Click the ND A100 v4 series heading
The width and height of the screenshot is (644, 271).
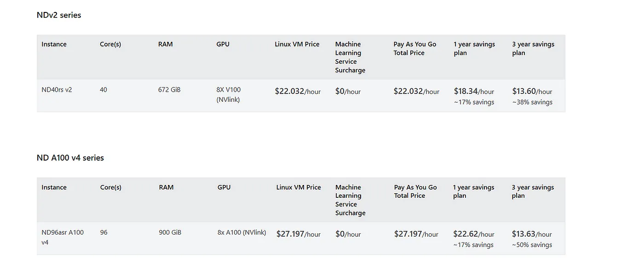click(70, 158)
